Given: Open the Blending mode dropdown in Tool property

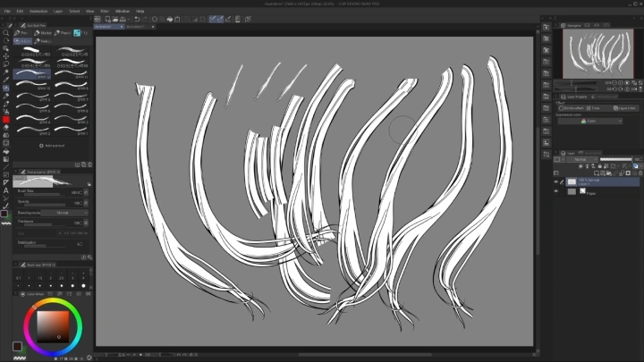Looking at the screenshot, I should [x=63, y=213].
